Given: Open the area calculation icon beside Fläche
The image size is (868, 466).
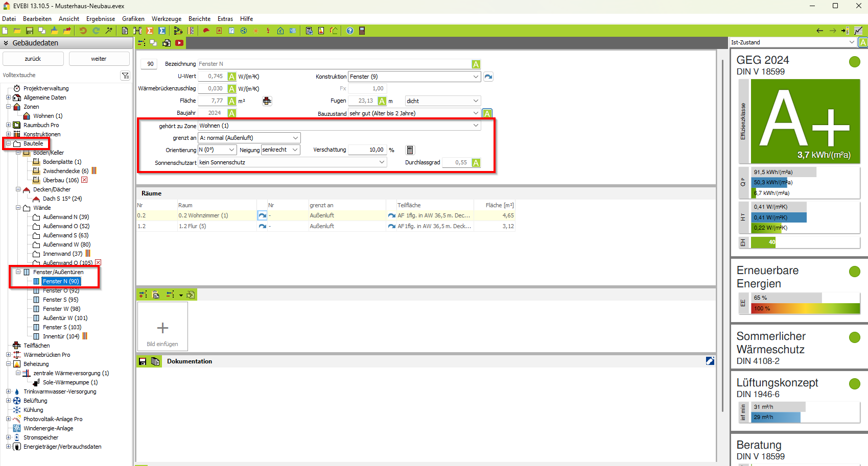Looking at the screenshot, I should (267, 101).
